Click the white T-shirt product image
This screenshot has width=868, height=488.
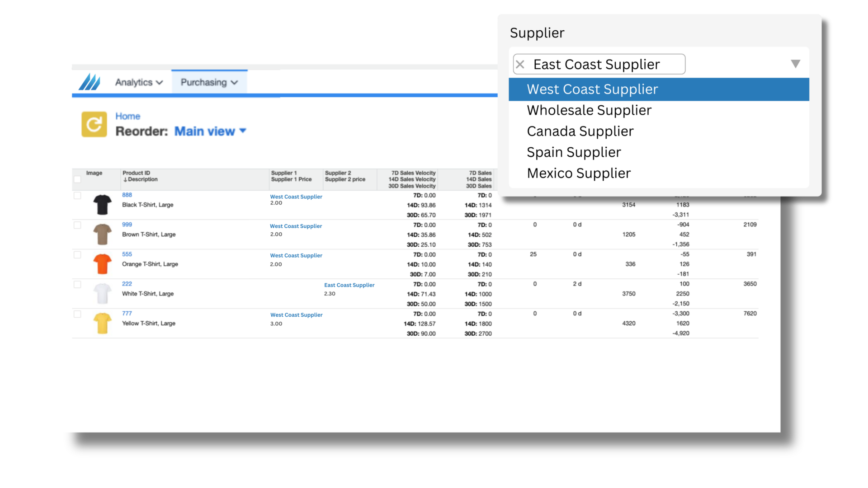pos(103,294)
